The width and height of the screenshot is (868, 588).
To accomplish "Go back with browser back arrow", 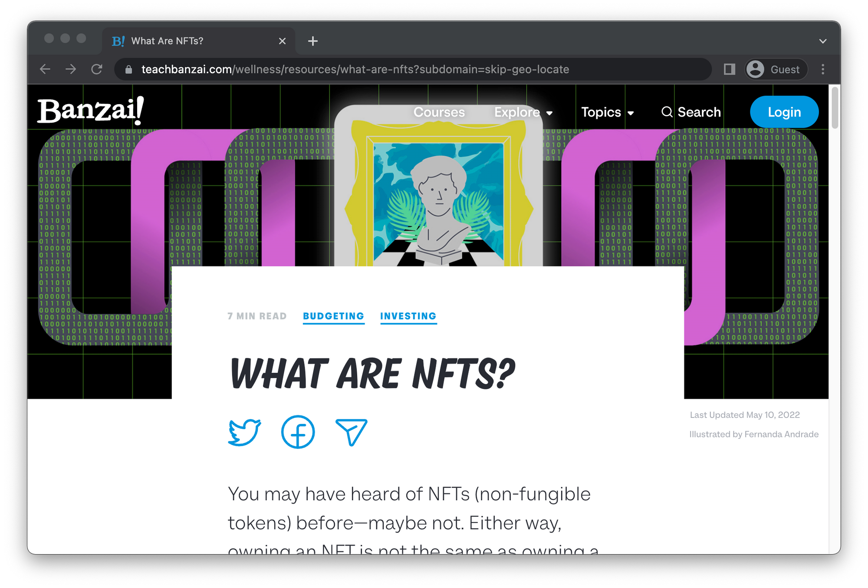I will coord(45,69).
